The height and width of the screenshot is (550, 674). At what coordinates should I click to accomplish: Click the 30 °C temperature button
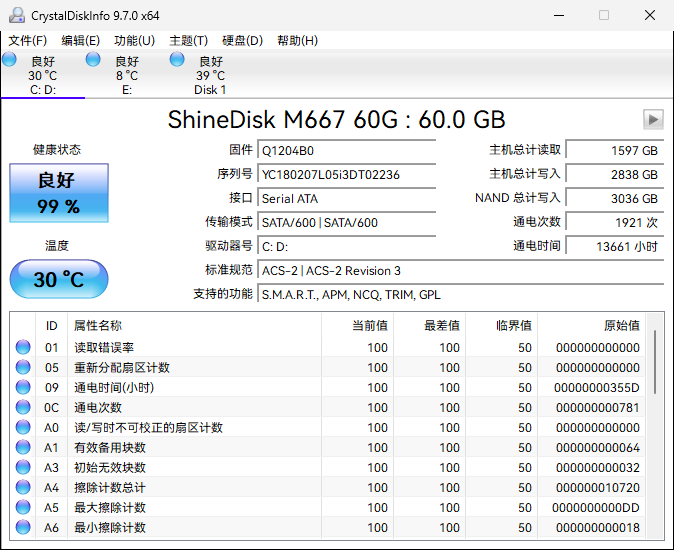click(59, 279)
